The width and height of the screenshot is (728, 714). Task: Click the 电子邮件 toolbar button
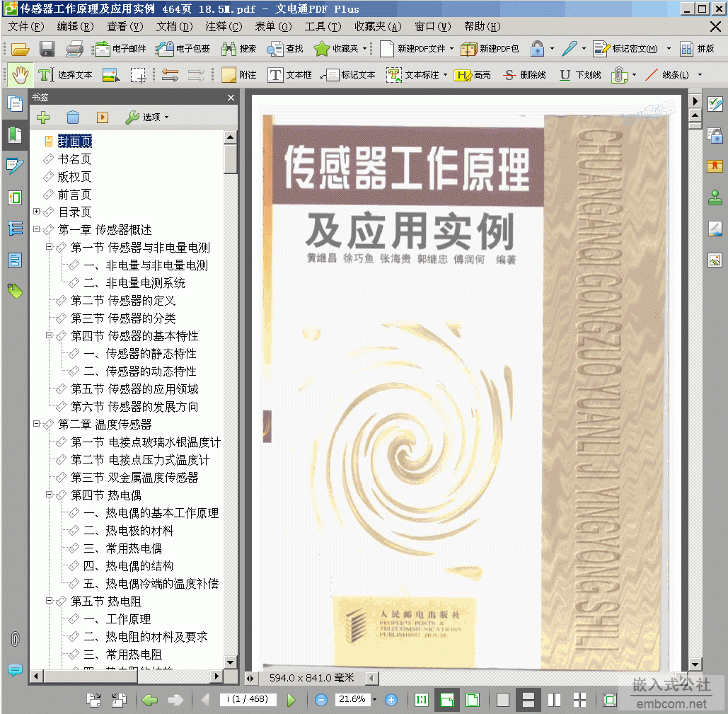pyautogui.click(x=119, y=49)
